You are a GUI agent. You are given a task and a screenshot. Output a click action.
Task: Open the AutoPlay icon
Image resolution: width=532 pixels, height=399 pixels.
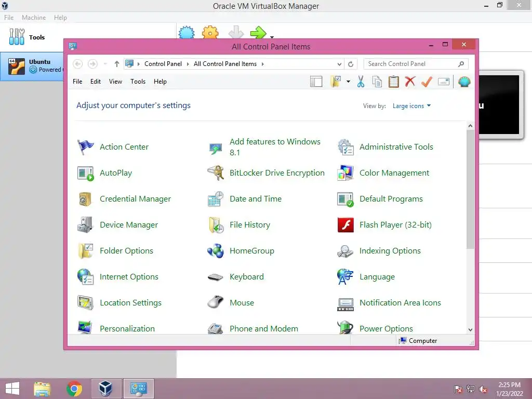[x=85, y=173]
